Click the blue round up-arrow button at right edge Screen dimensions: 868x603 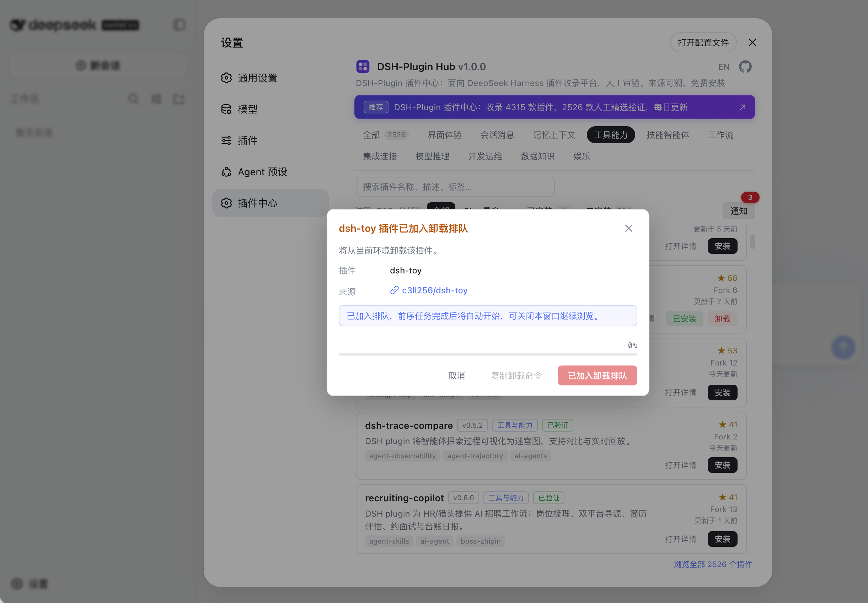click(843, 347)
